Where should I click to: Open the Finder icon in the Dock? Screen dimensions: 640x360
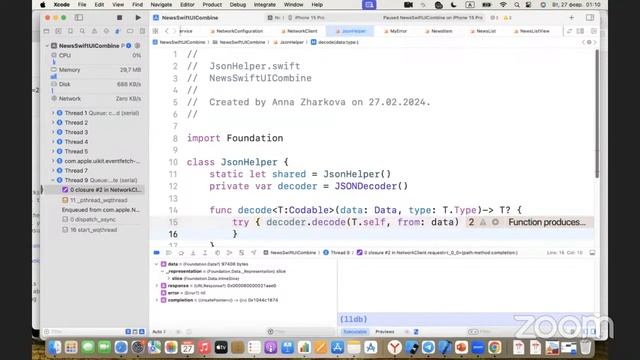55,347
